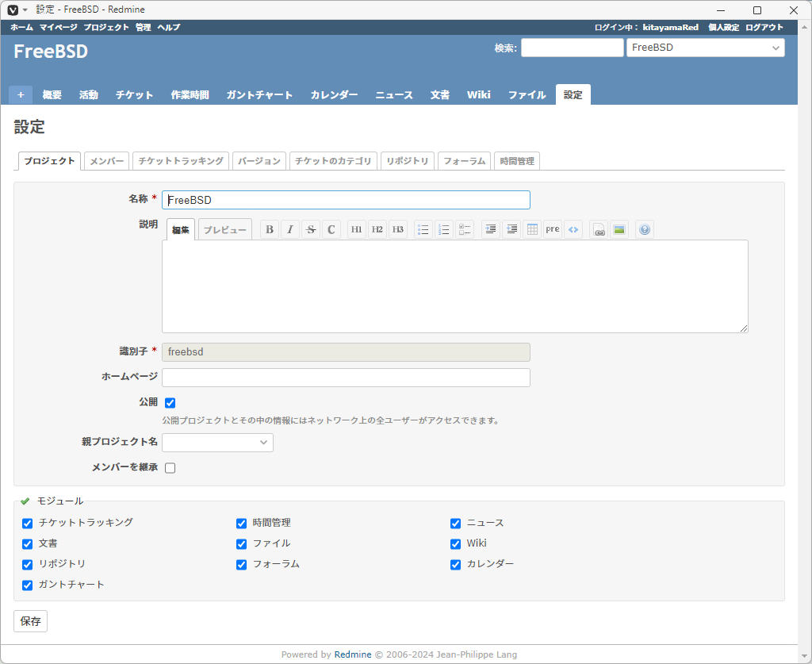The height and width of the screenshot is (664, 812).
Task: Open the Wiki project tab
Action: tap(478, 94)
